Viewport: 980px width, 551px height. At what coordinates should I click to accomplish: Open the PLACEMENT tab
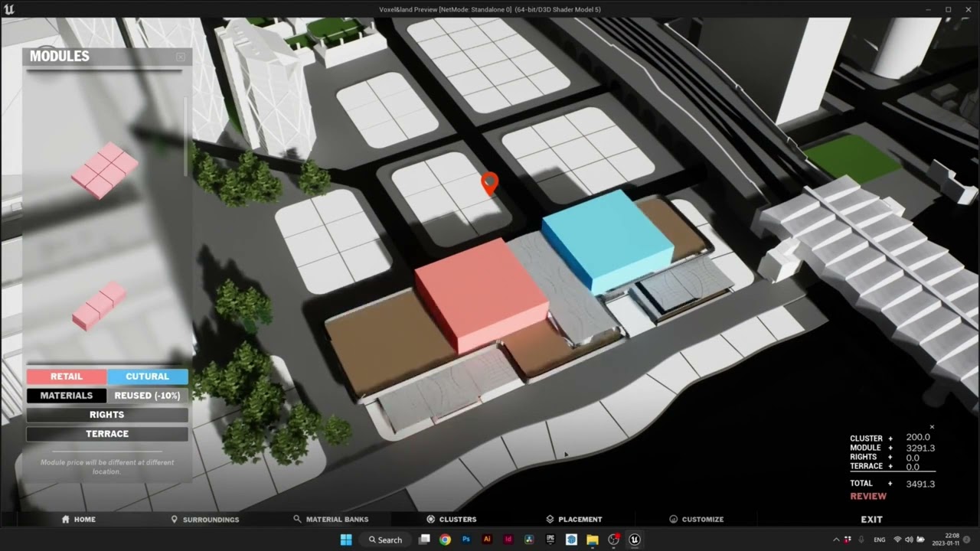(574, 519)
